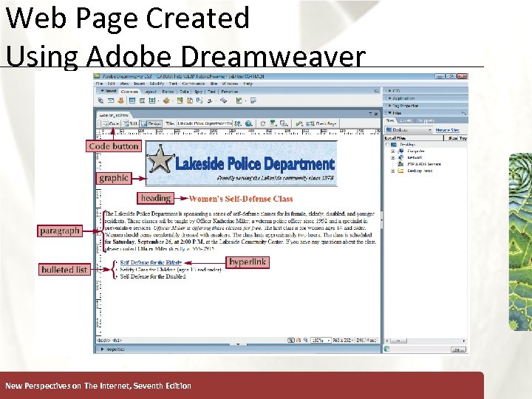Click the Insert Div Tag icon

tap(142, 100)
